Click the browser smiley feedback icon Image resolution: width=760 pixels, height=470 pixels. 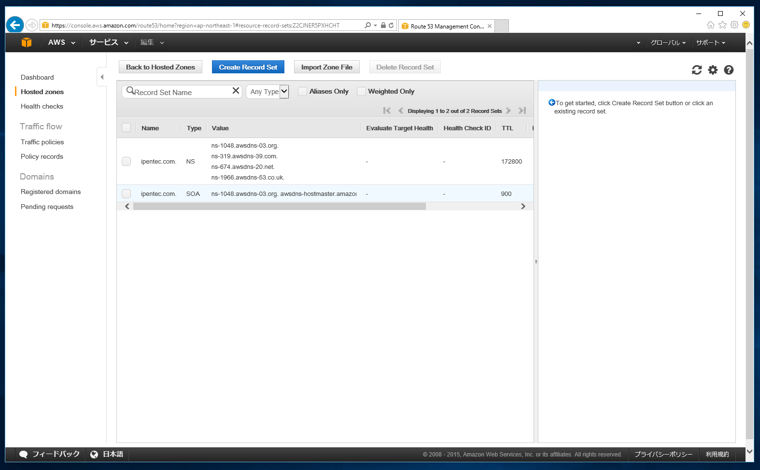[x=746, y=25]
